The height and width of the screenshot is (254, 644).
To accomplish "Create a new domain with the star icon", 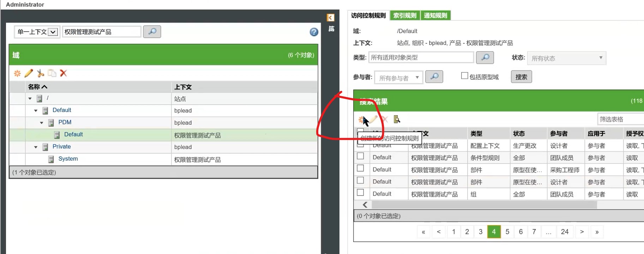I will (x=17, y=73).
